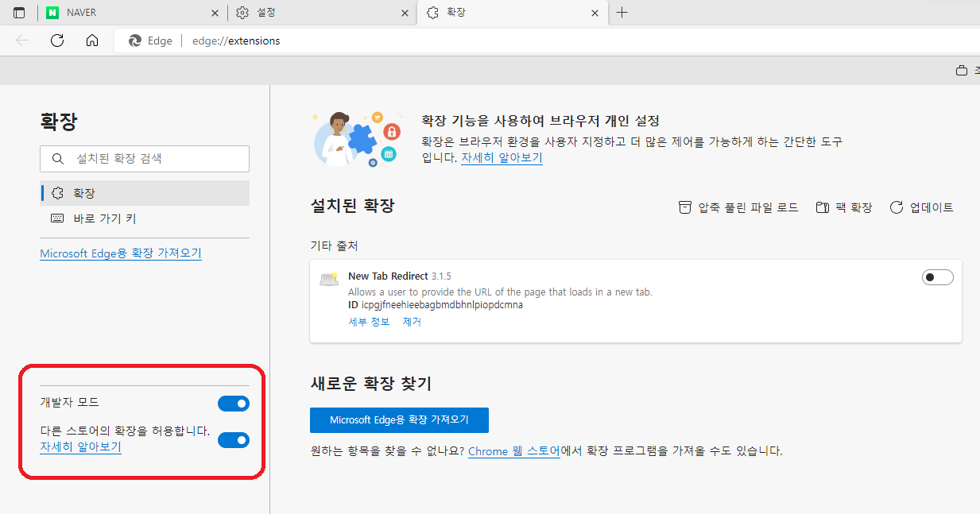
Task: Open 바로 가기 키 in sidebar
Action: tap(145, 218)
